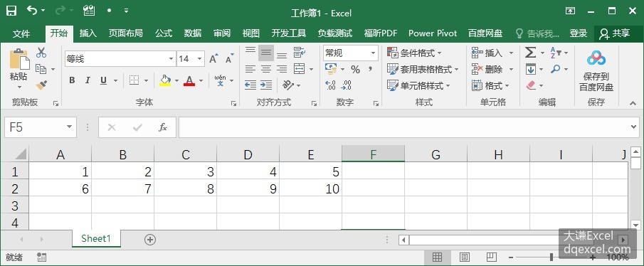
Task: Increase decimal places
Action: click(x=331, y=85)
